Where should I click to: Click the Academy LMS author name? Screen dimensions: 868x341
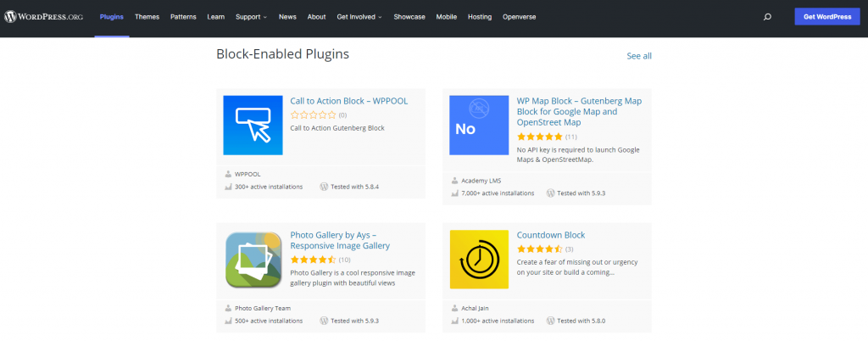(x=481, y=181)
